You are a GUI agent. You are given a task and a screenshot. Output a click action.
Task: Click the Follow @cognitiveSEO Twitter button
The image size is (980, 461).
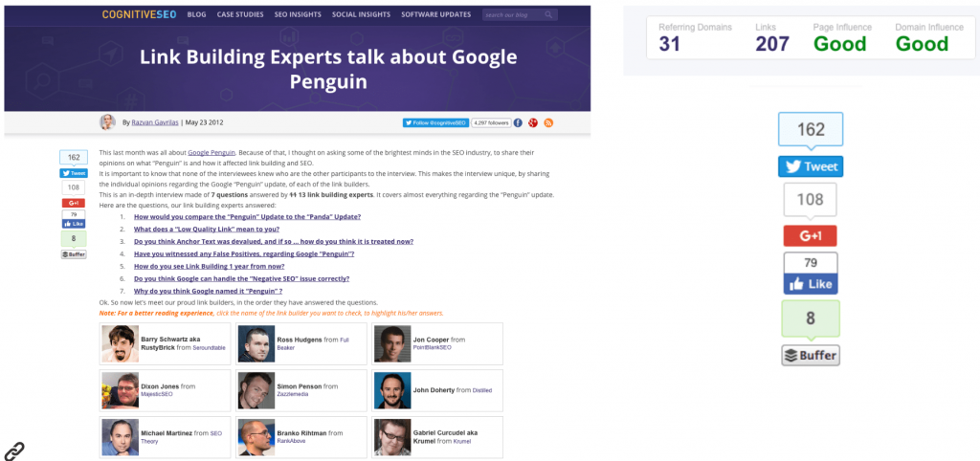tap(435, 123)
